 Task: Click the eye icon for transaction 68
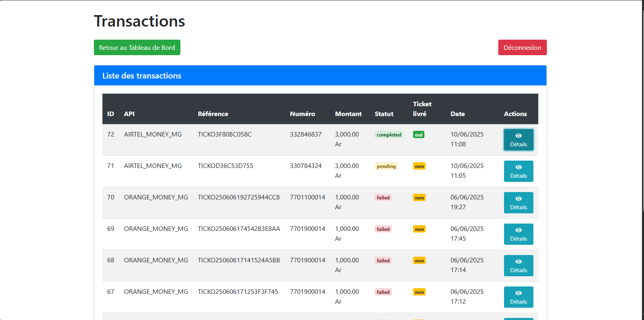point(518,262)
